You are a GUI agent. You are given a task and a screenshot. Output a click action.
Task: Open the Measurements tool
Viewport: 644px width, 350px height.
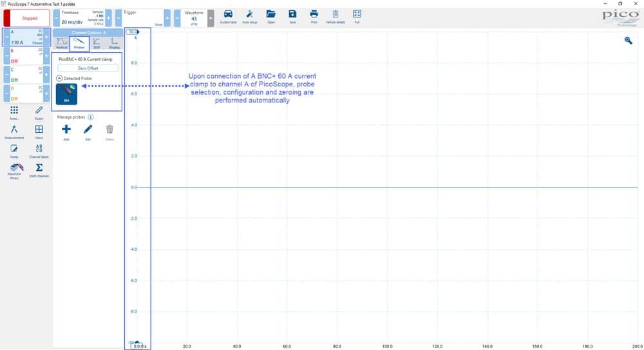tap(14, 132)
